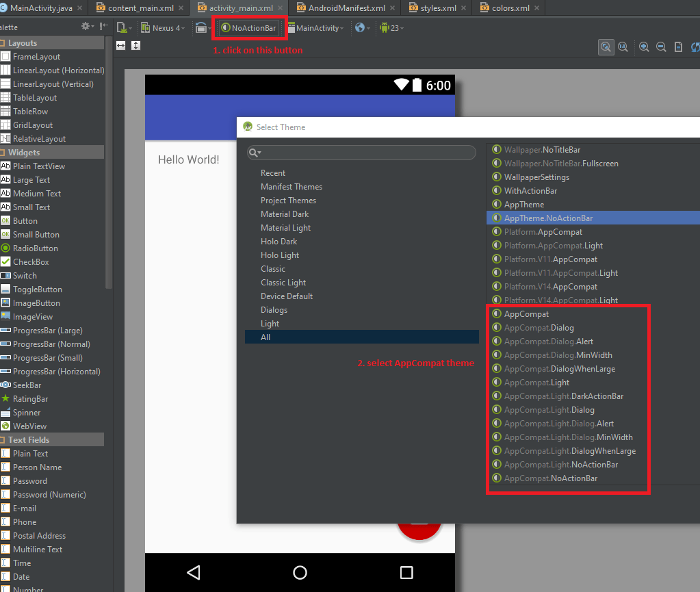The height and width of the screenshot is (592, 700).
Task: Collapse the Layouts palette group
Action: [52, 43]
